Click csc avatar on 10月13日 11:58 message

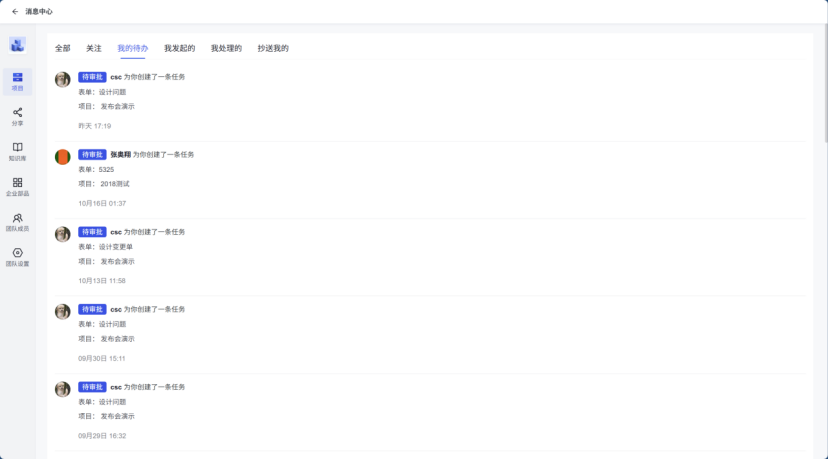tap(62, 234)
